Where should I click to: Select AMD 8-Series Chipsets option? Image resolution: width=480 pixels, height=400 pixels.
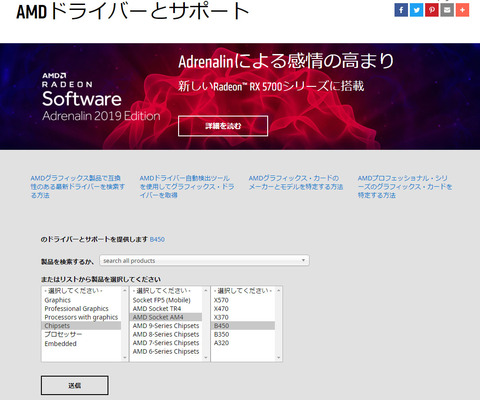pyautogui.click(x=166, y=334)
